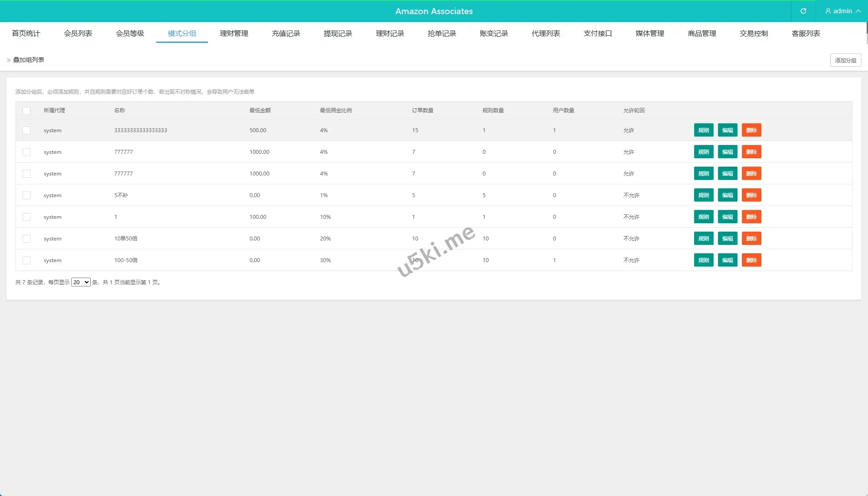Click the double-chevron breadcrumb icon
Screen dimensions: 868x496
8,60
